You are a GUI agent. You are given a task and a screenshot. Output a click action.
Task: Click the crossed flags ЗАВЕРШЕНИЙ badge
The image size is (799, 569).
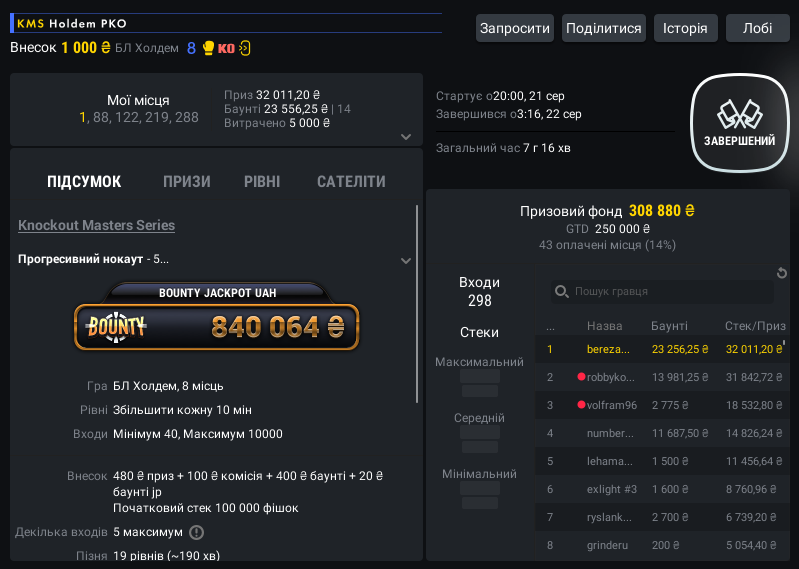740,123
